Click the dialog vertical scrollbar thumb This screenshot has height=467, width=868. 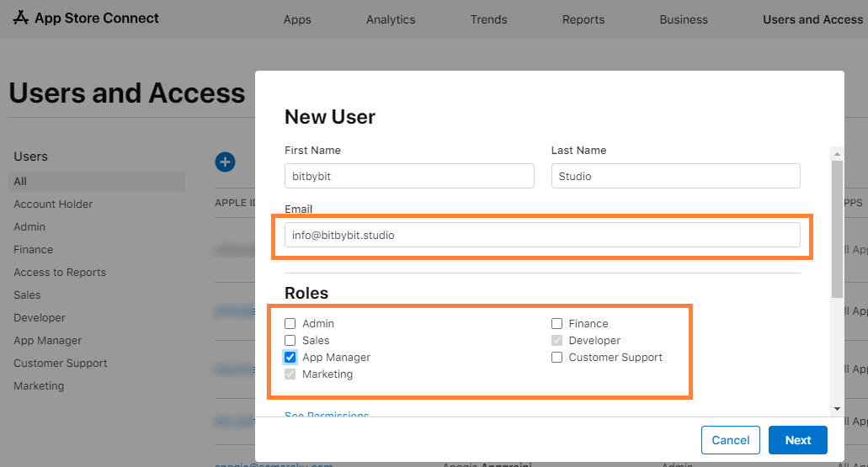(x=837, y=229)
